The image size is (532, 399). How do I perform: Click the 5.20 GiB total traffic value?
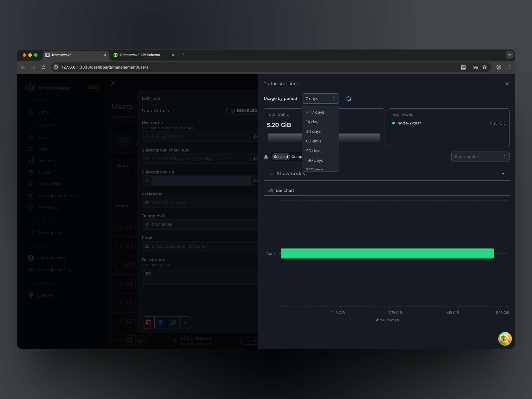tap(279, 125)
